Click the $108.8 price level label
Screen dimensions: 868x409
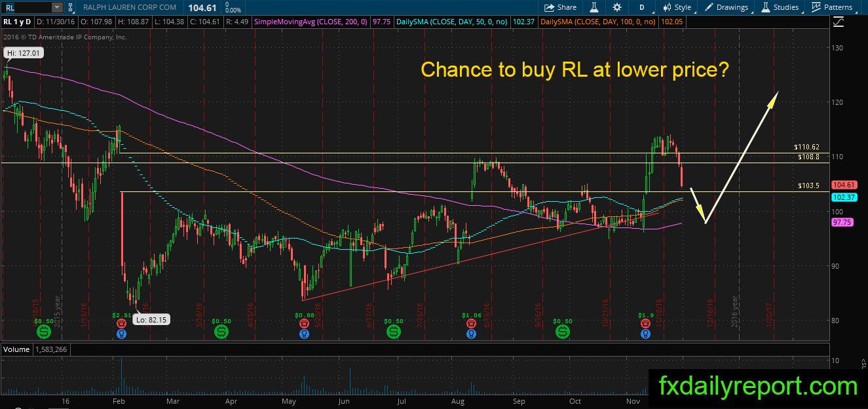click(809, 157)
